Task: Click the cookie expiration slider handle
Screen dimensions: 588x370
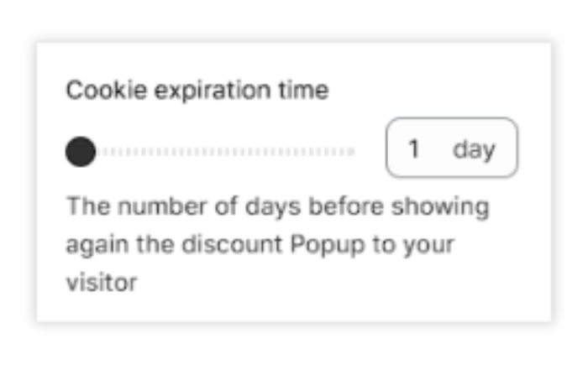Action: coord(81,152)
